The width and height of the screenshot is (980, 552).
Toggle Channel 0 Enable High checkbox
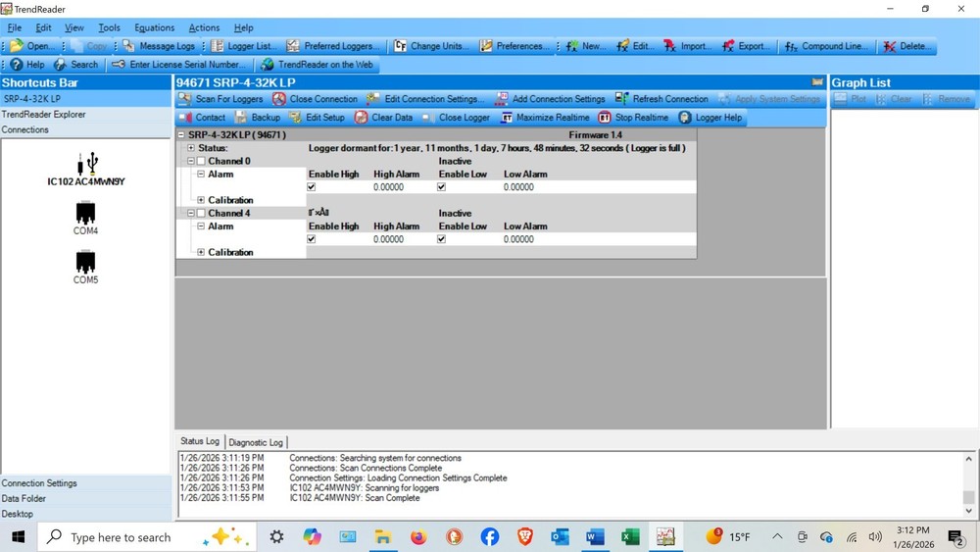click(x=312, y=187)
